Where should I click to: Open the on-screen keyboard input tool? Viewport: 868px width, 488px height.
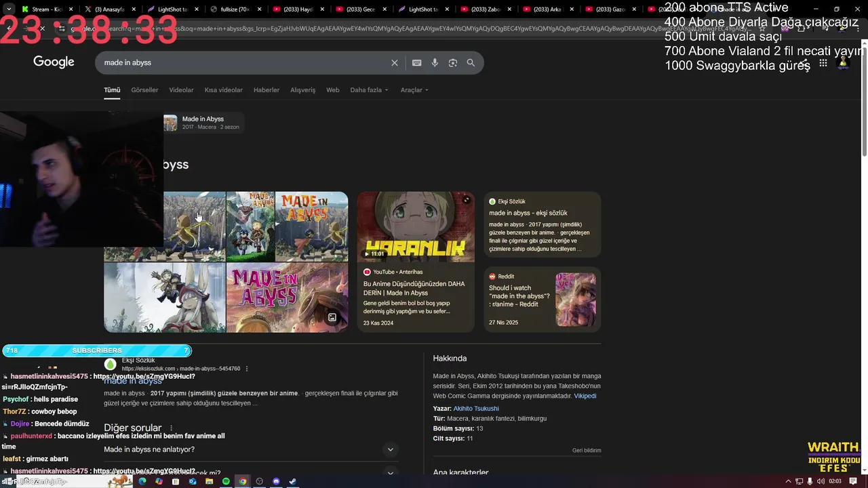click(x=416, y=62)
